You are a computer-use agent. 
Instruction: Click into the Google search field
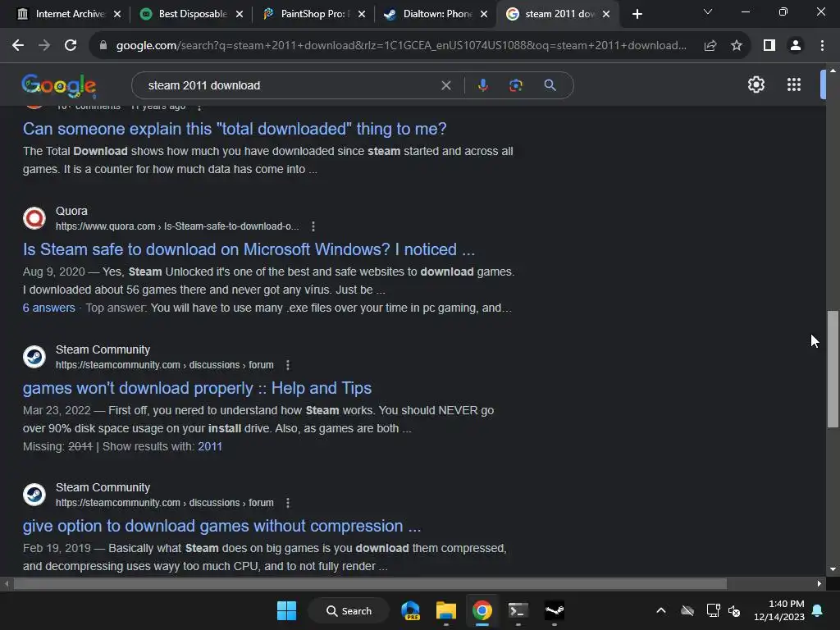coord(290,85)
